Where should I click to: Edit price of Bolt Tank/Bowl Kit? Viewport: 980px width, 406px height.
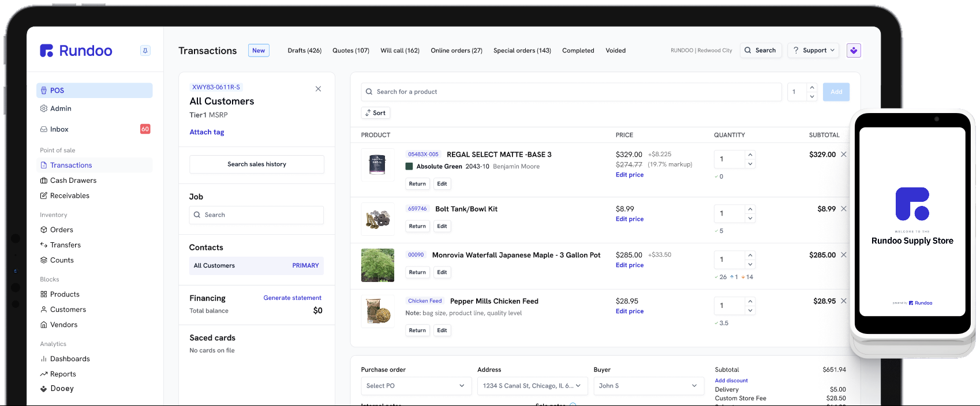click(630, 219)
